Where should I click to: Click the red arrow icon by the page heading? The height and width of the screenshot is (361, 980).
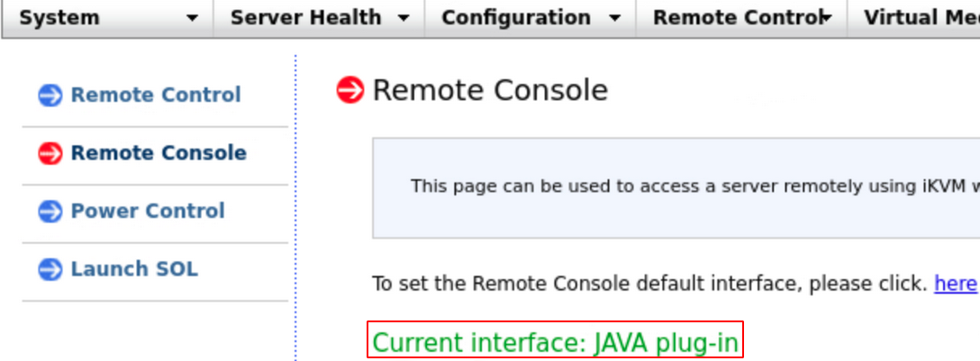coord(349,90)
